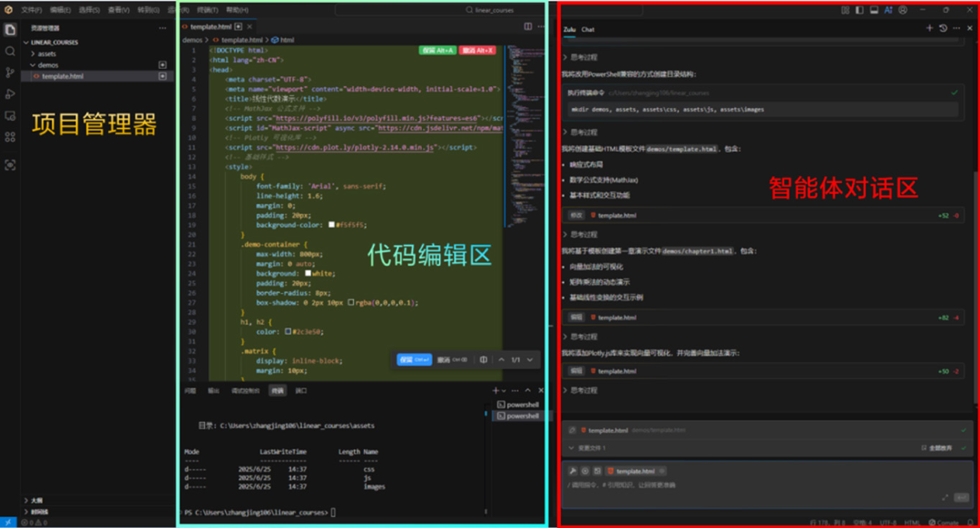Open the Source Control view
This screenshot has width=980, height=528.
pos(10,73)
